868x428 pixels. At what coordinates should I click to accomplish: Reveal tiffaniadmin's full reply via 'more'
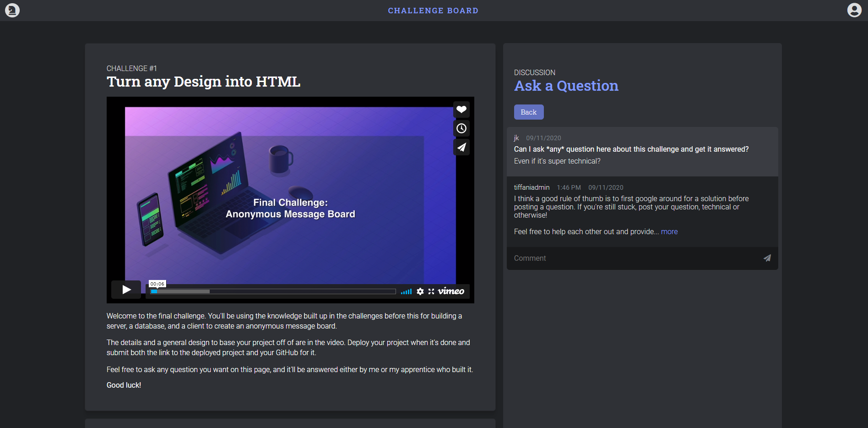669,231
